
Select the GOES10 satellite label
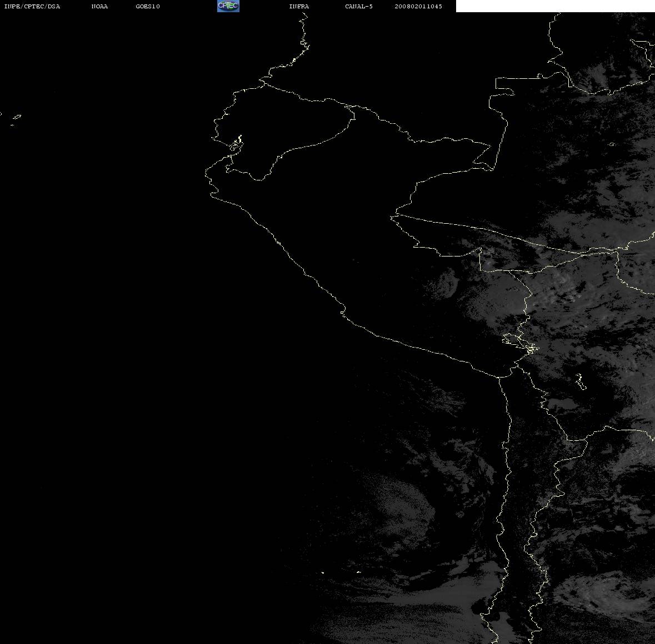point(148,6)
